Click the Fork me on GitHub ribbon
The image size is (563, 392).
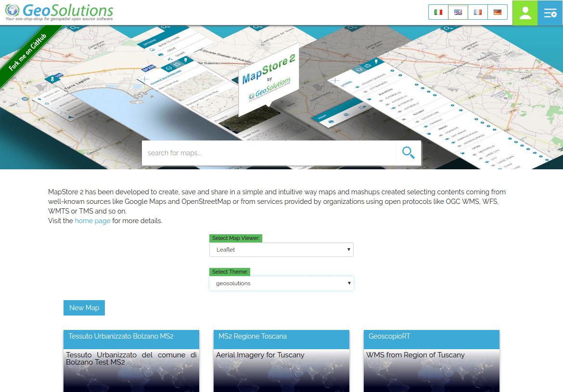pyautogui.click(x=28, y=53)
